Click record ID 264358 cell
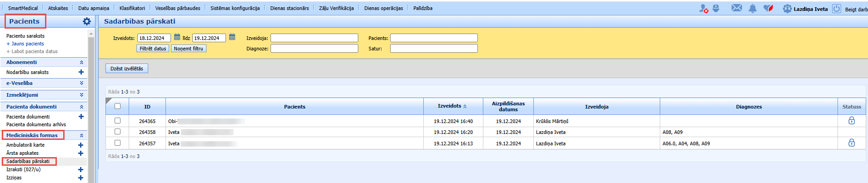This screenshot has width=868, height=183. tap(147, 132)
